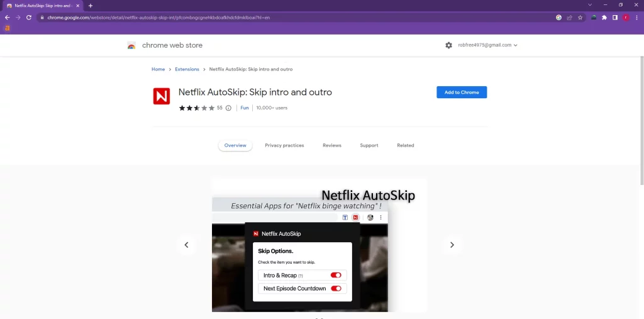Close the Netflix AutoSkip browser tab
The image size is (644, 319).
point(77,6)
